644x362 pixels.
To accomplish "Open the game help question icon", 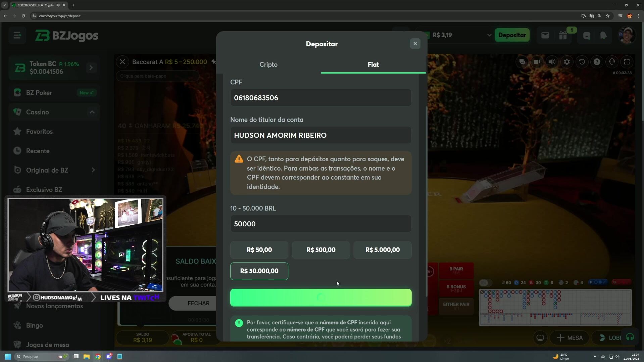I will pos(597,62).
